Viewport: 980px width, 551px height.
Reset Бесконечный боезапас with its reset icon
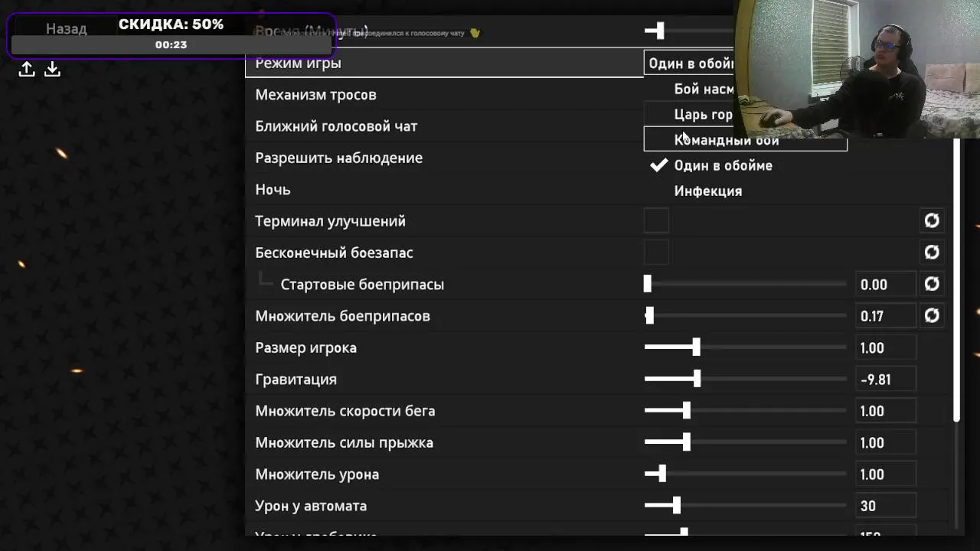click(x=932, y=253)
